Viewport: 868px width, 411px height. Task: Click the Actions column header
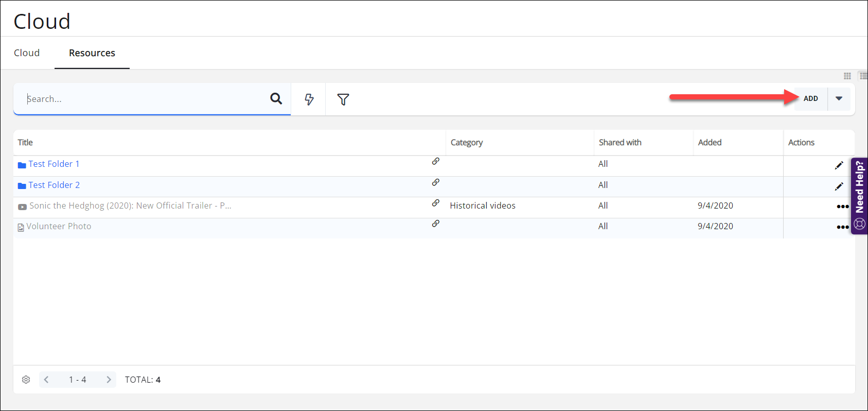click(x=801, y=142)
